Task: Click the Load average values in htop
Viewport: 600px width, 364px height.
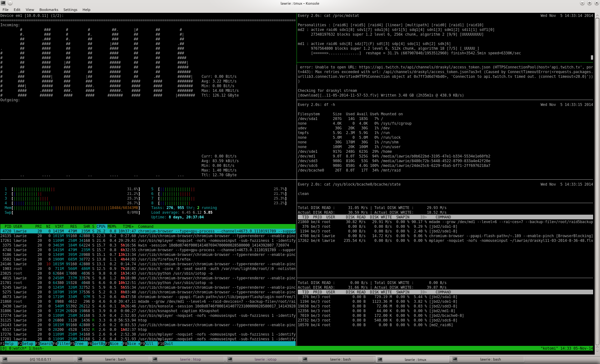Action: (197, 212)
